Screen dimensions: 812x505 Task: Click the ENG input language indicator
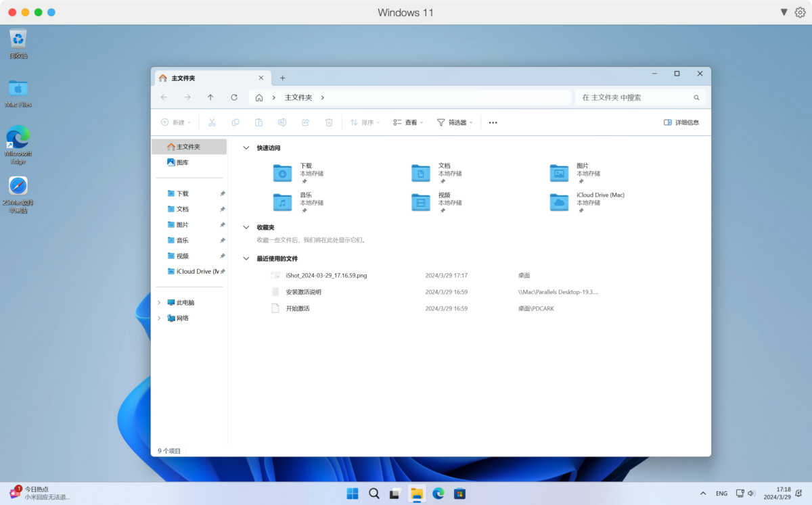[x=722, y=494]
